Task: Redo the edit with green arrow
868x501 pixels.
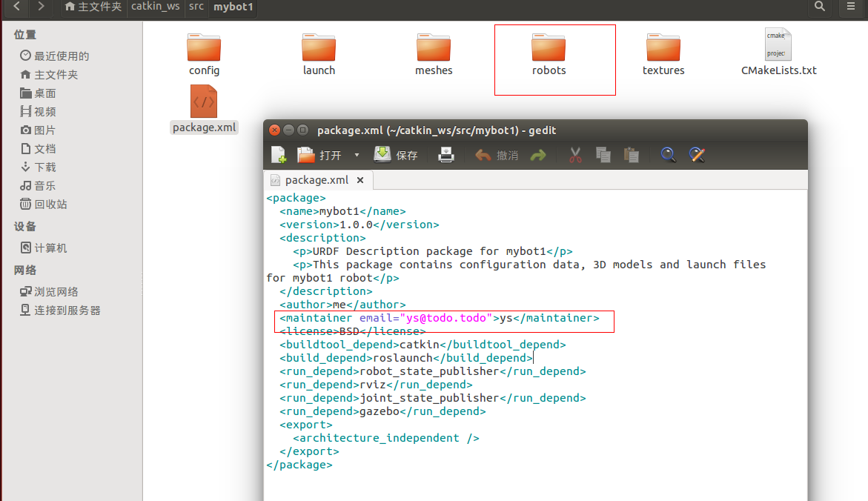Action: [538, 156]
